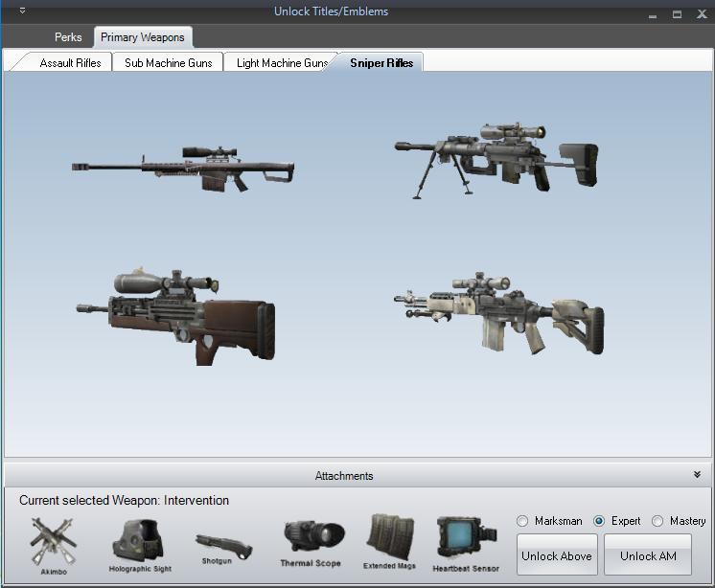
Task: Collapse the Attachments panel chevron
Action: pos(697,475)
